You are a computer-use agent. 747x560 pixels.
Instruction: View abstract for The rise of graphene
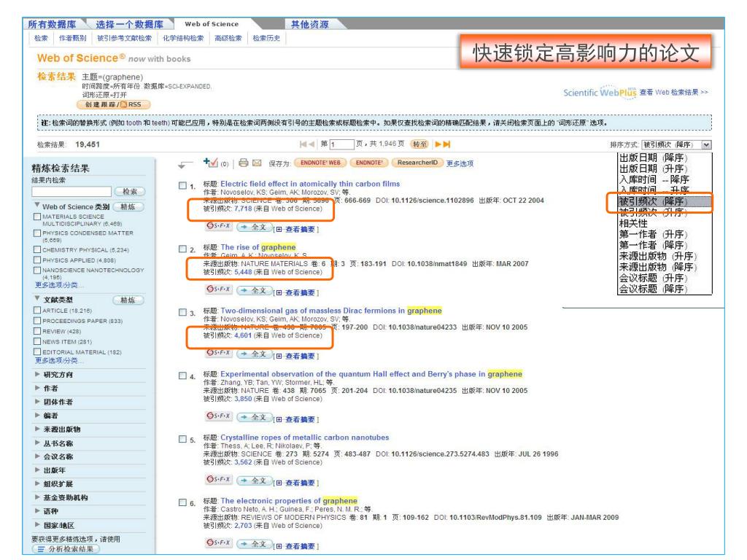pyautogui.click(x=300, y=292)
